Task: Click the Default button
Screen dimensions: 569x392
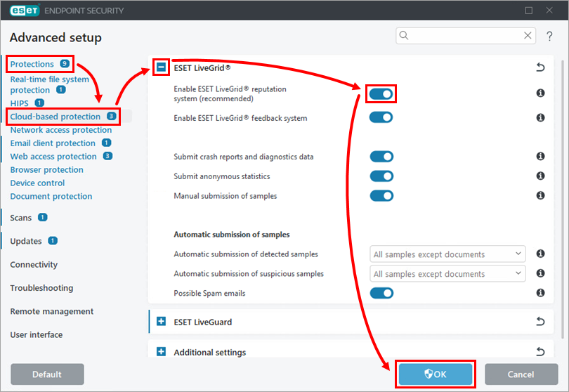Action: coord(47,374)
